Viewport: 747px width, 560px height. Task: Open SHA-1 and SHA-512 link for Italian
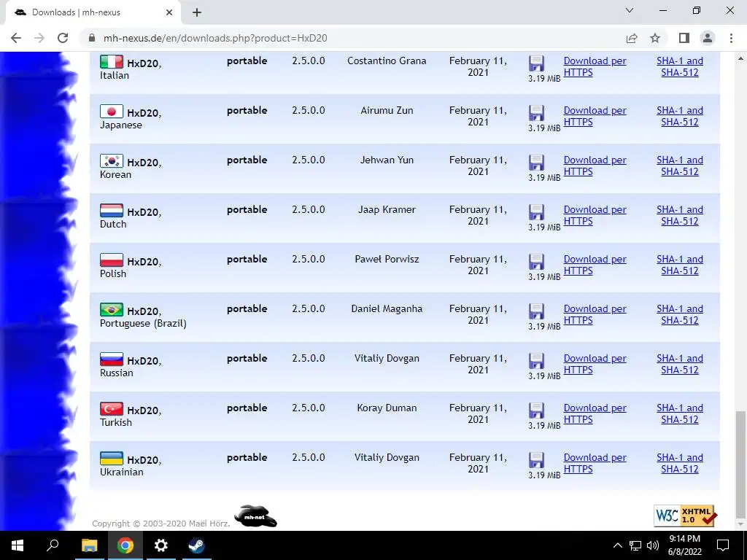click(x=680, y=66)
